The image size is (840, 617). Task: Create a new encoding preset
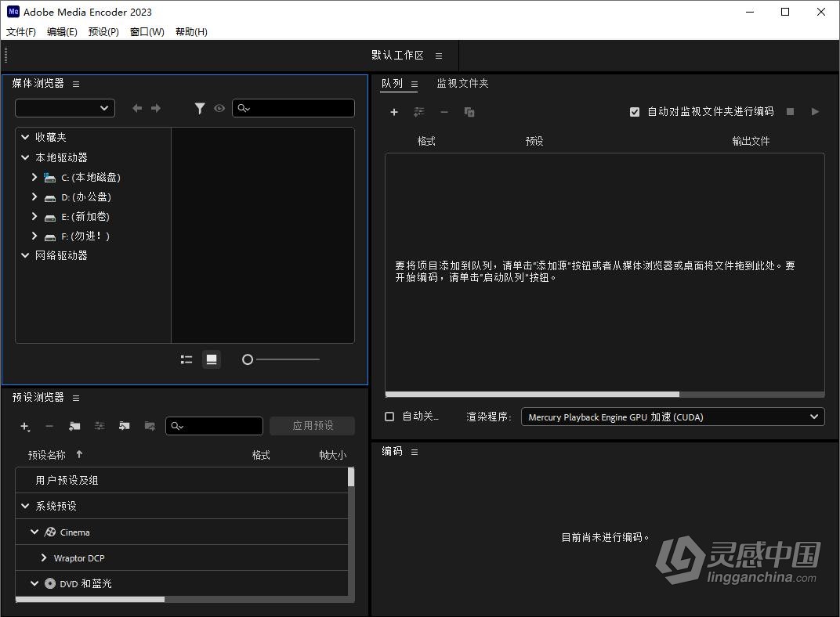point(24,426)
